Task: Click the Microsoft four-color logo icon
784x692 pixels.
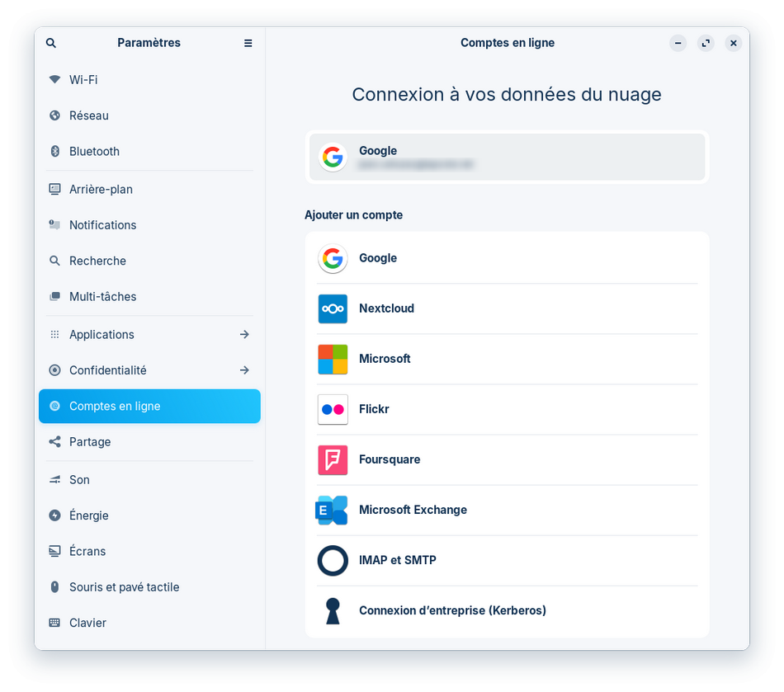Action: (x=333, y=360)
